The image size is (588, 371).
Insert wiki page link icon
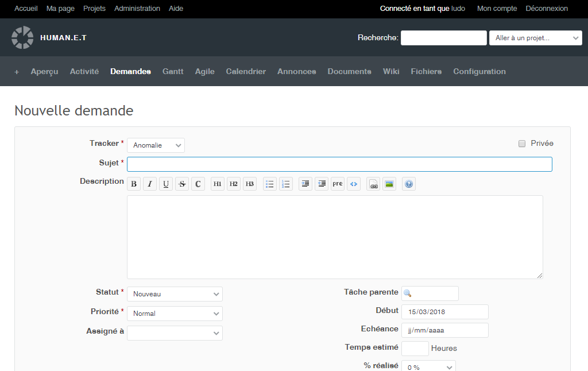pyautogui.click(x=373, y=184)
